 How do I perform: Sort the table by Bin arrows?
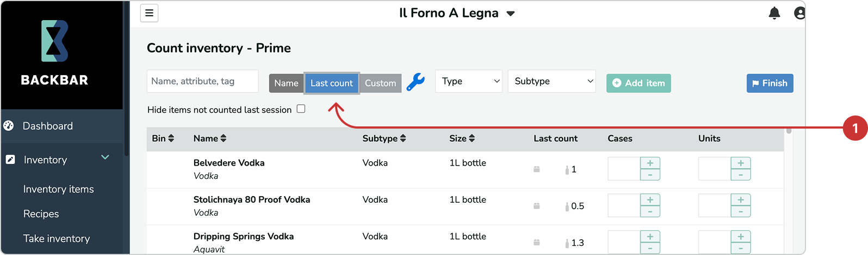pos(171,138)
